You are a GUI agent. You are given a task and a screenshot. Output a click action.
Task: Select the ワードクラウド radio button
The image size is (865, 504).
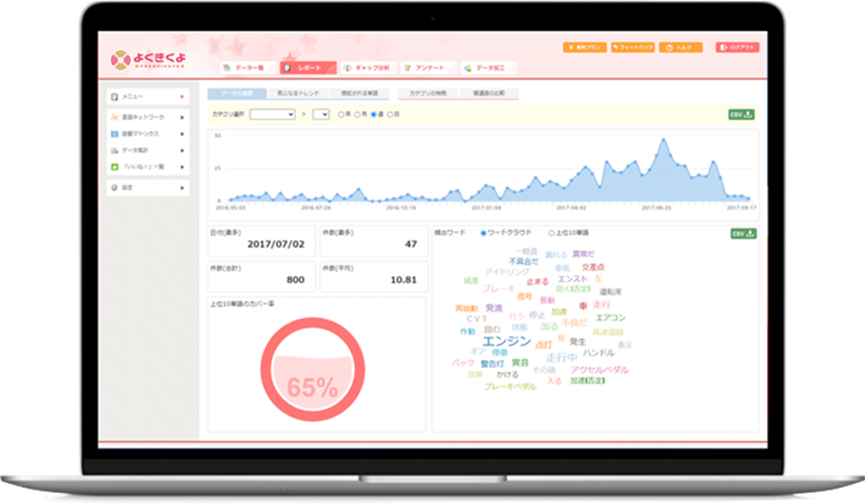pyautogui.click(x=483, y=233)
